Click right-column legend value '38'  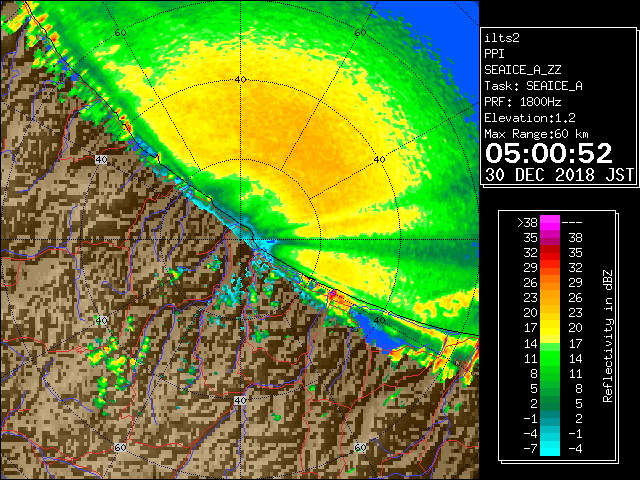pos(576,238)
